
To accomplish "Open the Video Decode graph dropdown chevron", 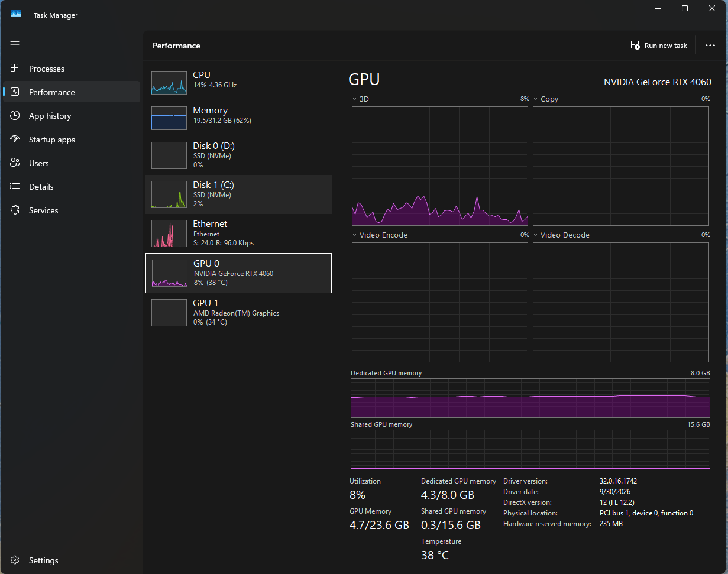I will (536, 235).
